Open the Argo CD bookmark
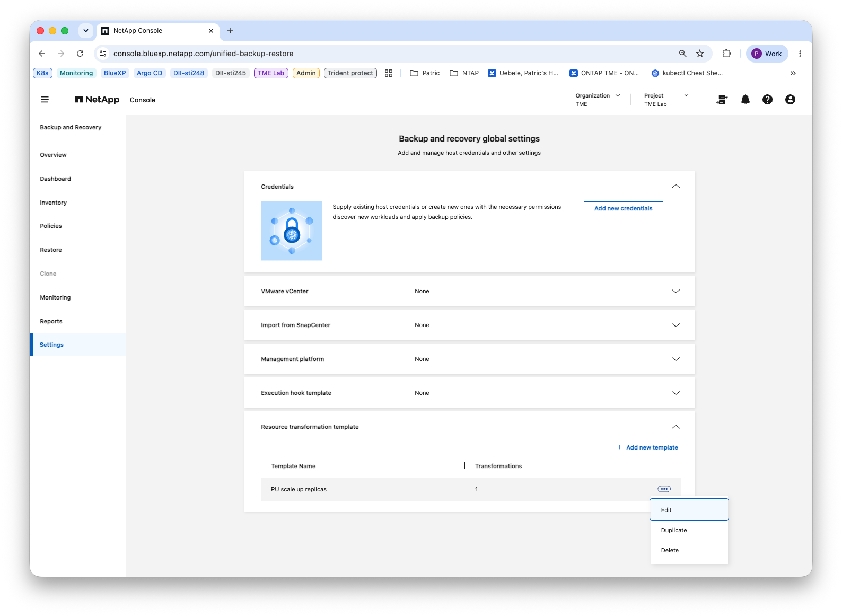 click(x=150, y=73)
